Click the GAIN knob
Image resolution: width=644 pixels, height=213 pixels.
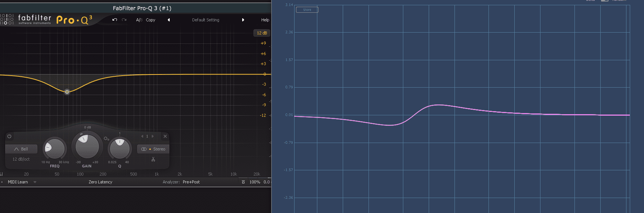(87, 146)
